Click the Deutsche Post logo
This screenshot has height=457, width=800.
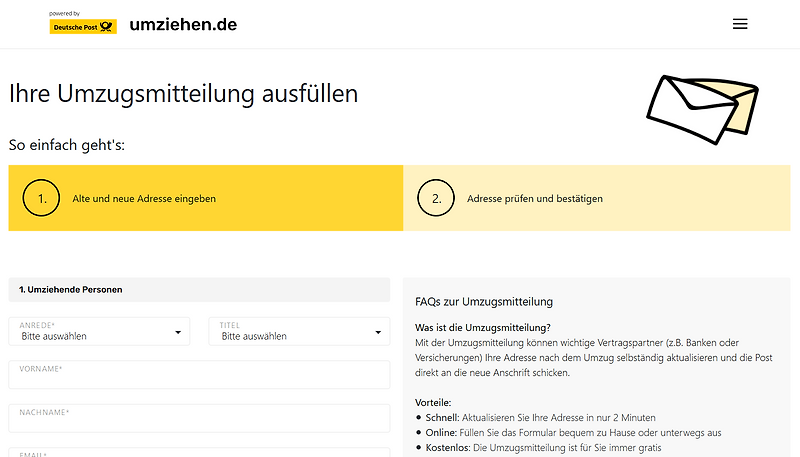(83, 27)
